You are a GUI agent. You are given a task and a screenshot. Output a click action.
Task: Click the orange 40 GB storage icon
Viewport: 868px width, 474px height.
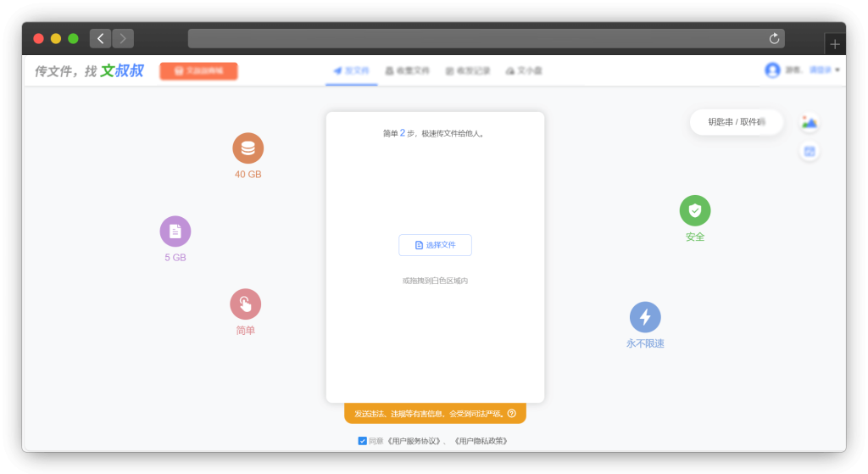click(x=248, y=148)
